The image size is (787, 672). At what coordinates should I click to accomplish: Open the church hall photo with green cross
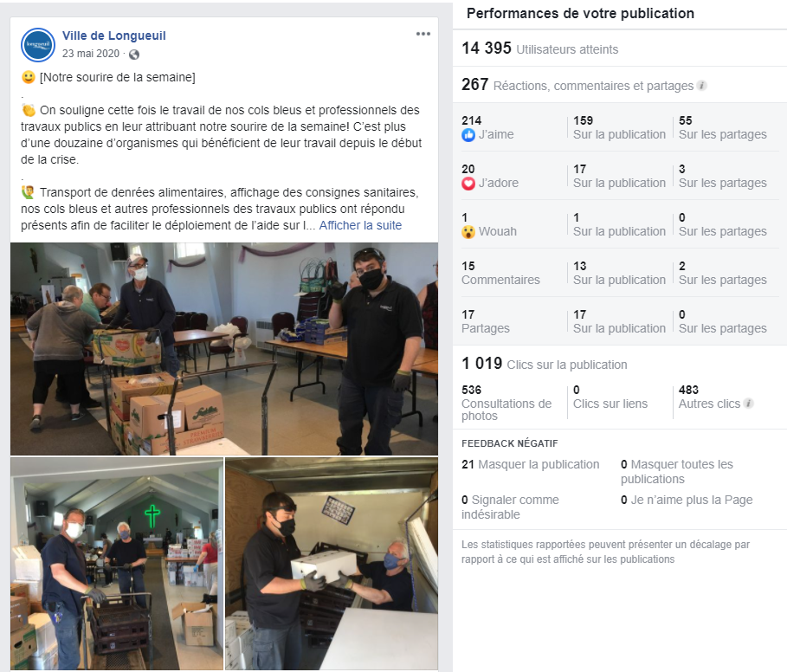[117, 564]
